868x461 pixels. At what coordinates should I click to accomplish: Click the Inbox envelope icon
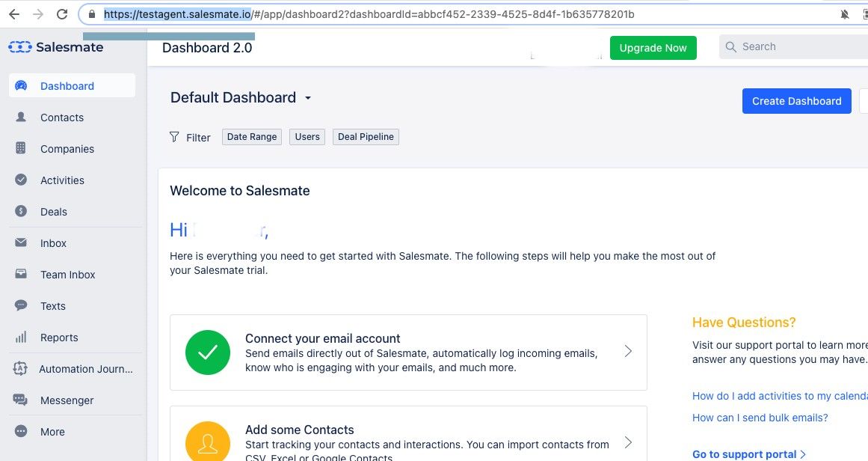click(21, 242)
